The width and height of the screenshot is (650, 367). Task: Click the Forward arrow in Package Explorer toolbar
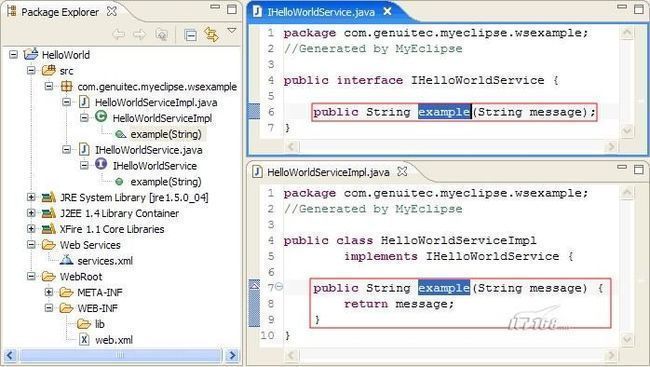point(139,34)
